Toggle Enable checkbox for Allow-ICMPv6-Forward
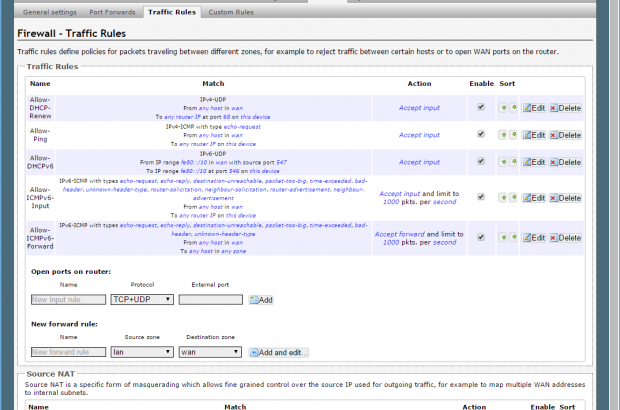The width and height of the screenshot is (620, 410). pyautogui.click(x=481, y=237)
